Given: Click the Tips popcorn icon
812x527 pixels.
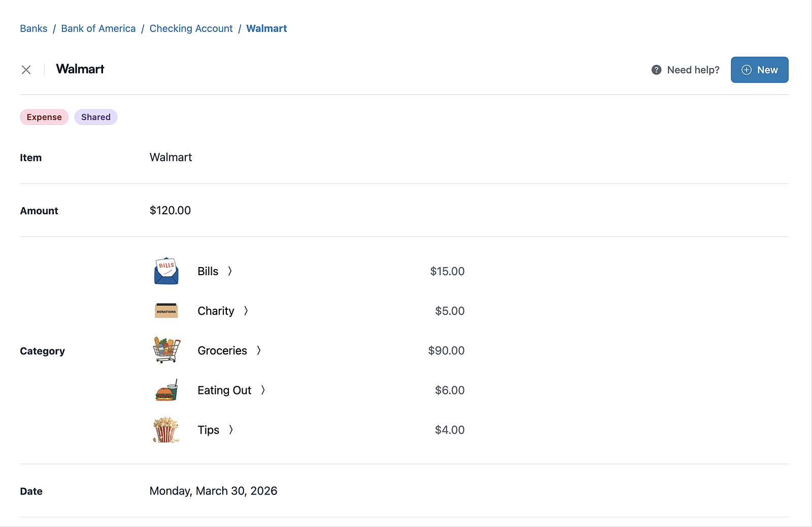Looking at the screenshot, I should [166, 430].
